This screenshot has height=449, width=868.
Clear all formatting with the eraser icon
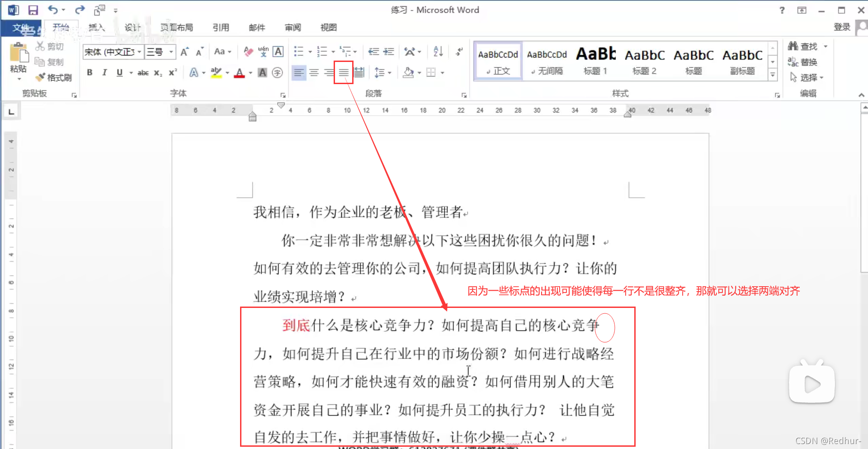pos(248,52)
